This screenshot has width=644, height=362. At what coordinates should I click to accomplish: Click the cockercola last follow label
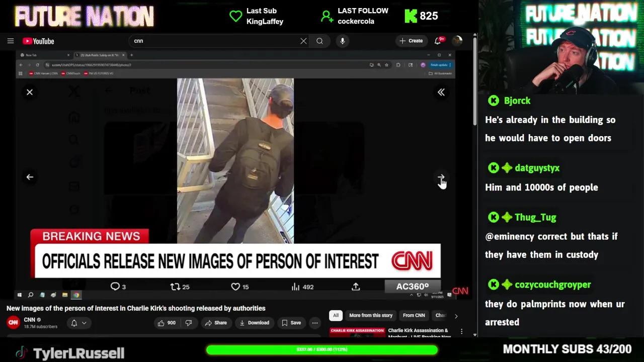tap(356, 22)
